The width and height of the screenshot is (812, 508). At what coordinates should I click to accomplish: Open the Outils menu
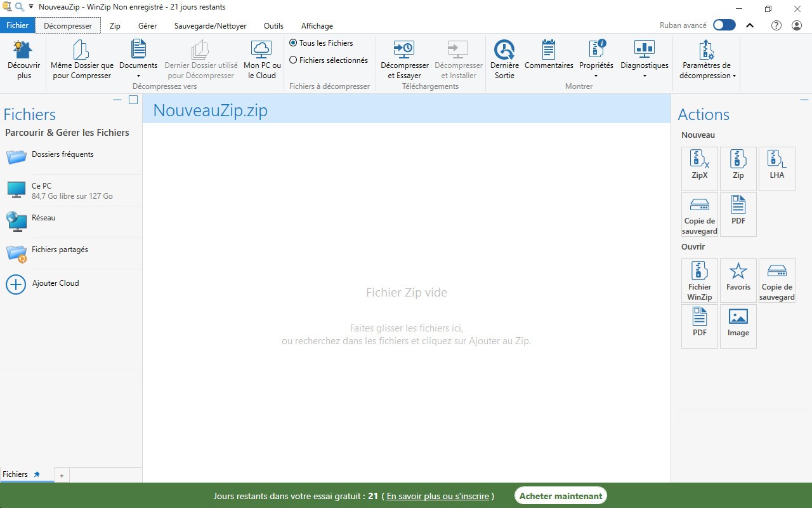273,25
